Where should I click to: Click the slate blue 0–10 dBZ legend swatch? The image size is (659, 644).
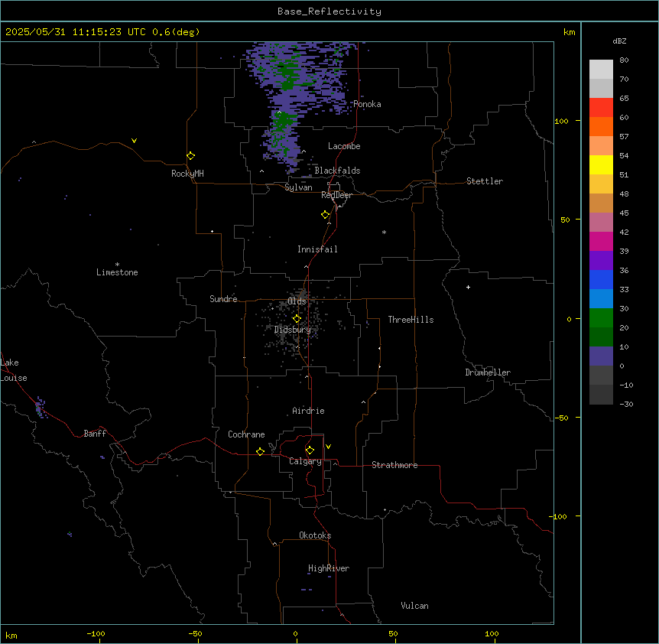601,356
